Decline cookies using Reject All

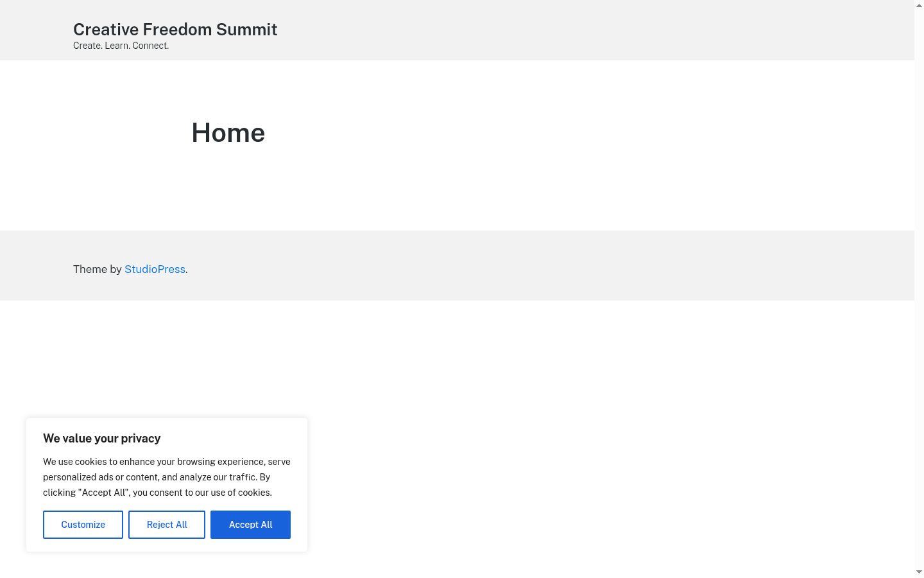tap(167, 525)
